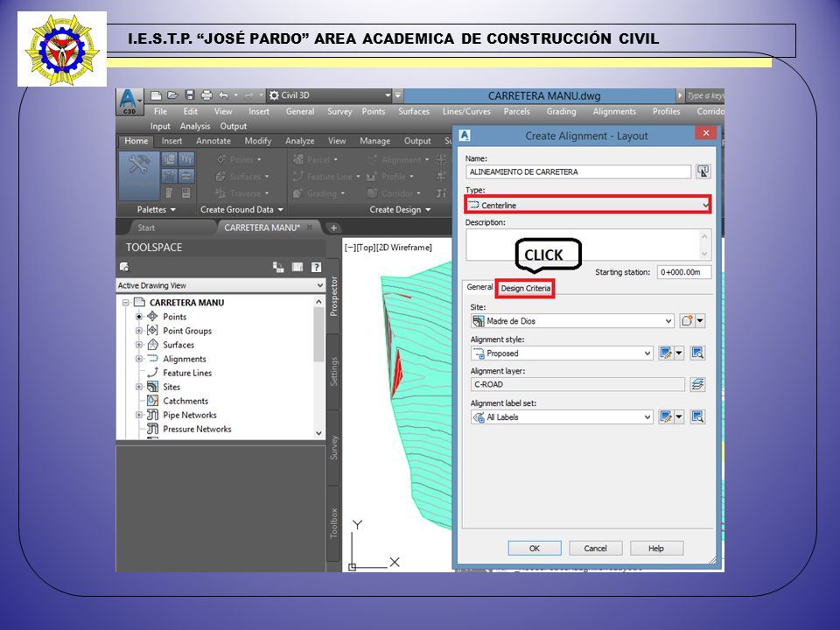Click Dropdown arrow next to create site icon

[x=700, y=321]
